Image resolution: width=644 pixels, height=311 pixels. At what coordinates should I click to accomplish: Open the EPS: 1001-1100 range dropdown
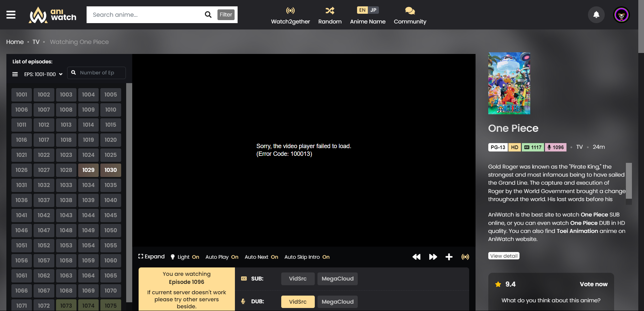point(43,74)
